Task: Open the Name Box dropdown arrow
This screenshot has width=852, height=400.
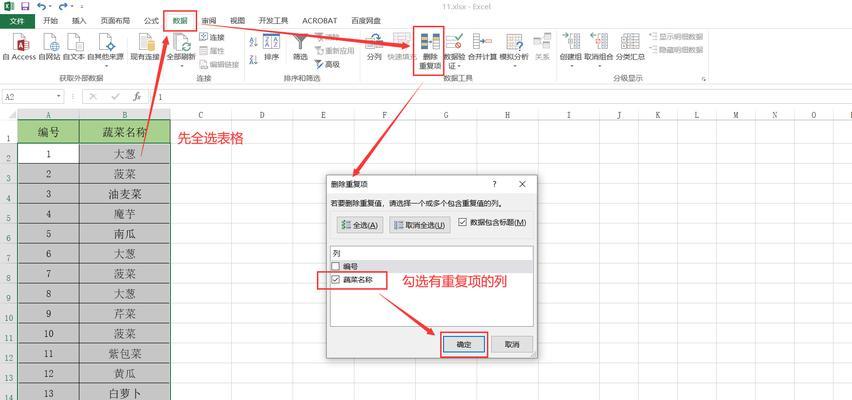Action: (x=59, y=96)
